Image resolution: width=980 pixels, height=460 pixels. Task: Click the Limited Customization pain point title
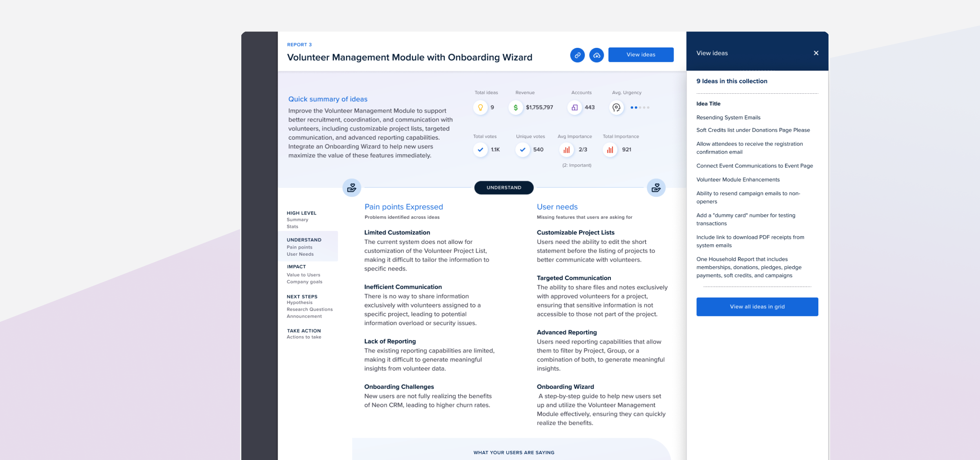[397, 233]
